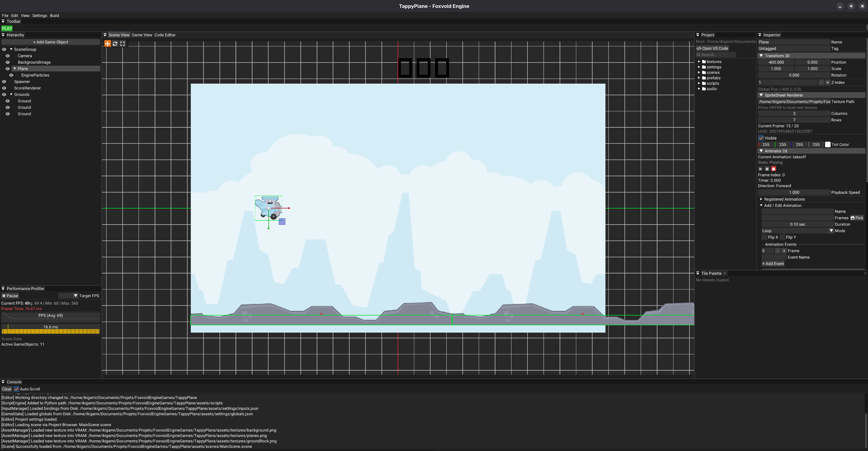The image size is (868, 451).
Task: Toggle visibility of the Spawner object
Action: (x=4, y=81)
